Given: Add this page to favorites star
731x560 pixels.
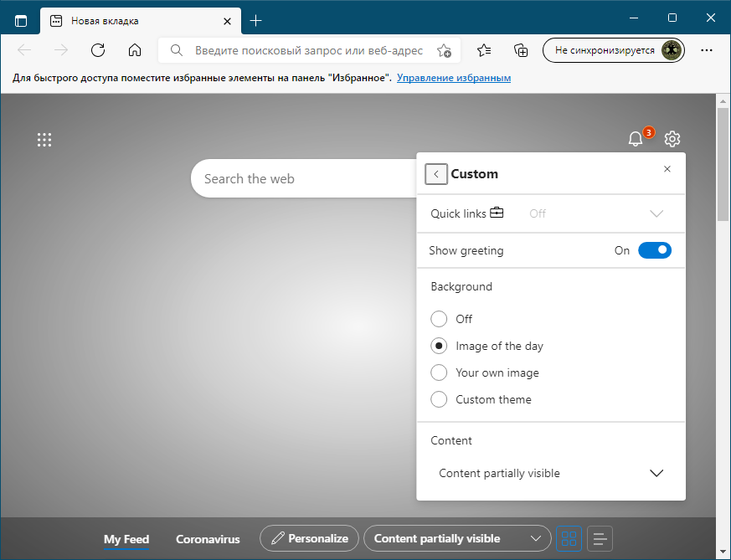Looking at the screenshot, I should point(444,50).
